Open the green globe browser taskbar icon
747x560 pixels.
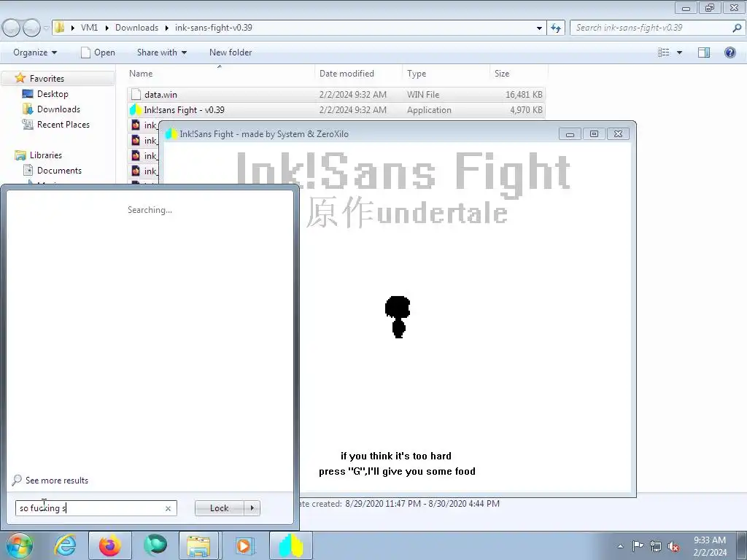(155, 545)
